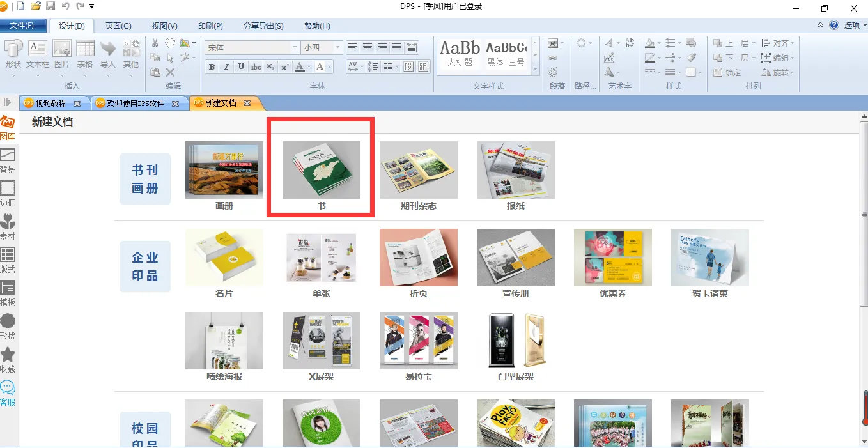Open the 素材 sidebar panel

pos(8,228)
